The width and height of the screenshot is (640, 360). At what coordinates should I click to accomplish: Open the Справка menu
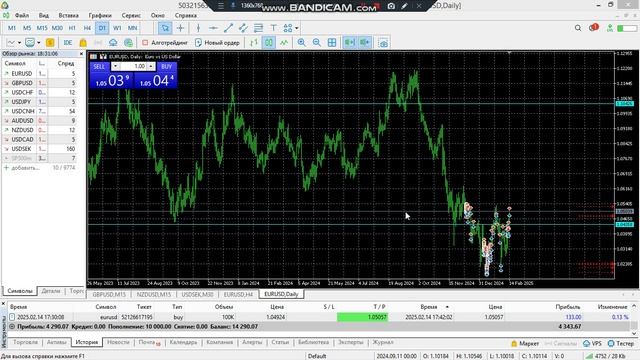[x=186, y=16]
